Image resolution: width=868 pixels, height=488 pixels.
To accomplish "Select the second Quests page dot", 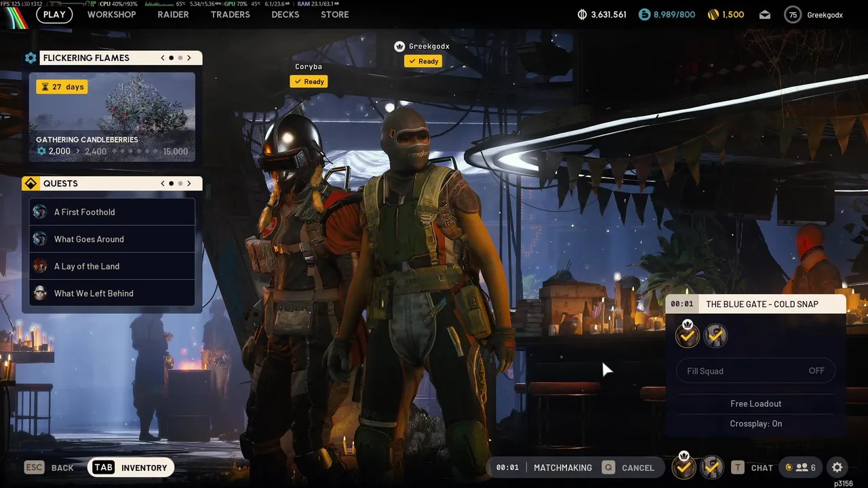I will click(x=180, y=184).
